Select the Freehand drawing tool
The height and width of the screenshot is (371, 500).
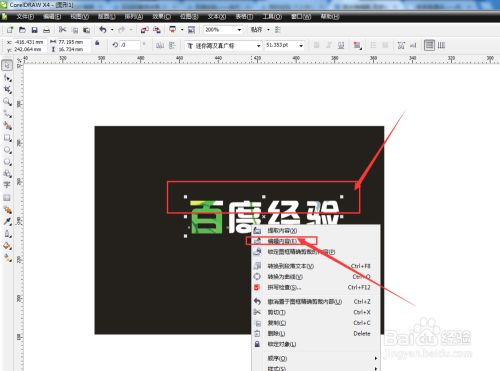[7, 114]
